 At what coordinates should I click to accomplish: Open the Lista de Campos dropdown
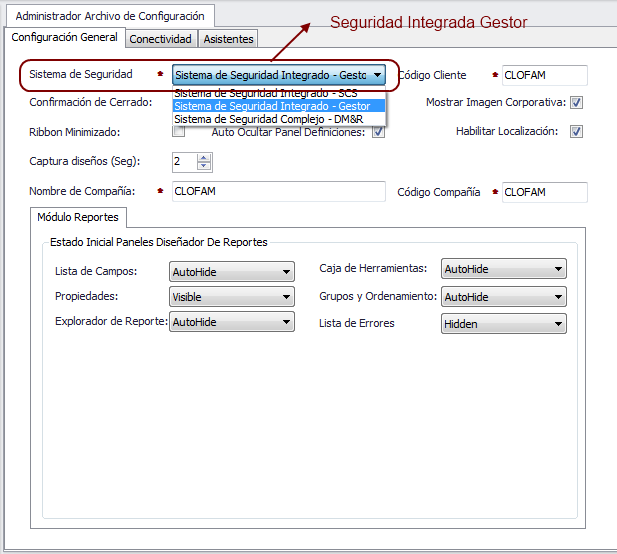coord(231,271)
